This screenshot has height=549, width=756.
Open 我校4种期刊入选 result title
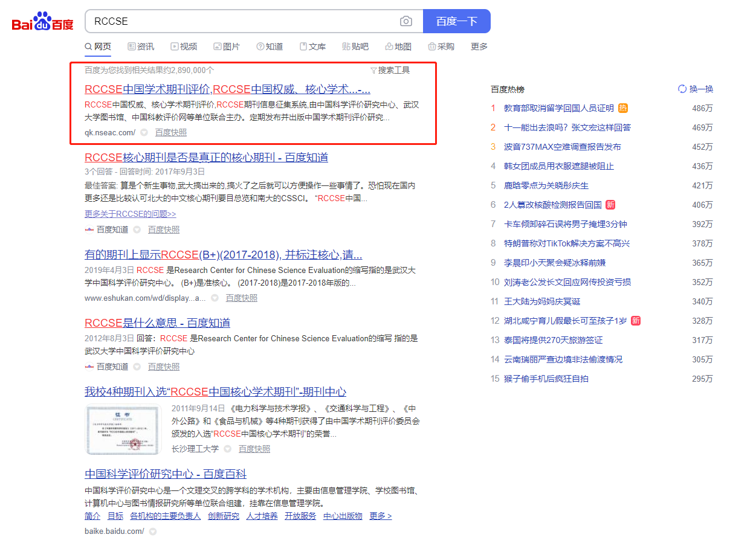coord(215,391)
